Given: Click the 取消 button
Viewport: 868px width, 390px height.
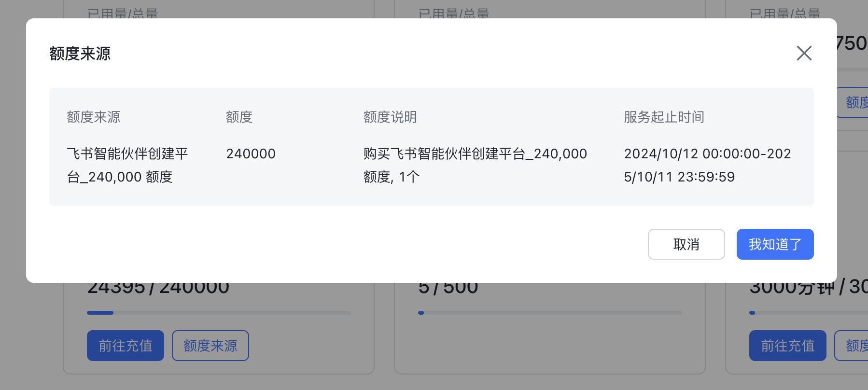Looking at the screenshot, I should click(x=686, y=244).
